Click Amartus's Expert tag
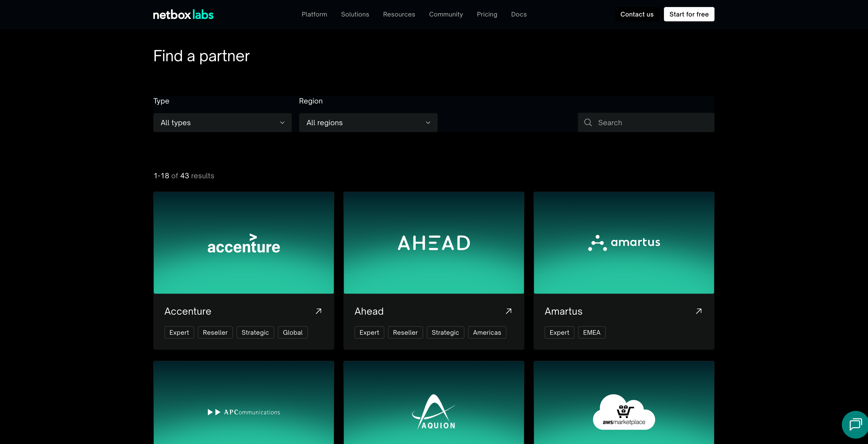The height and width of the screenshot is (444, 868). (x=559, y=333)
